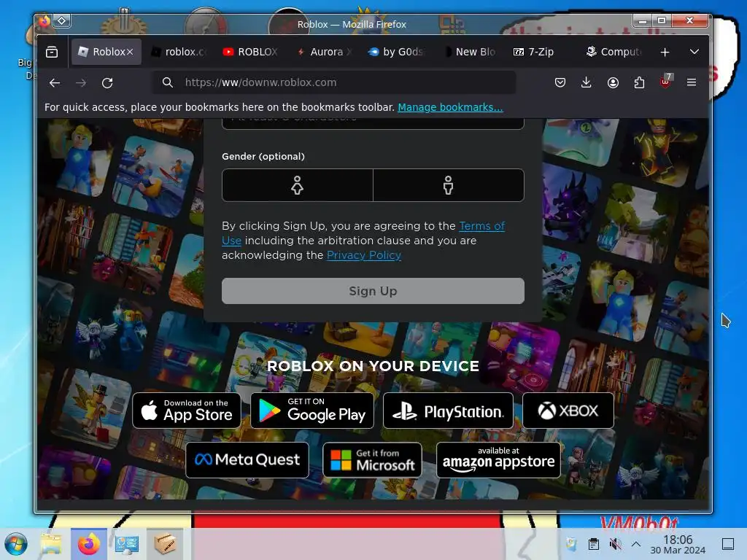Open the uBlock Origin shield icon
The width and height of the screenshot is (747, 560).
point(665,82)
